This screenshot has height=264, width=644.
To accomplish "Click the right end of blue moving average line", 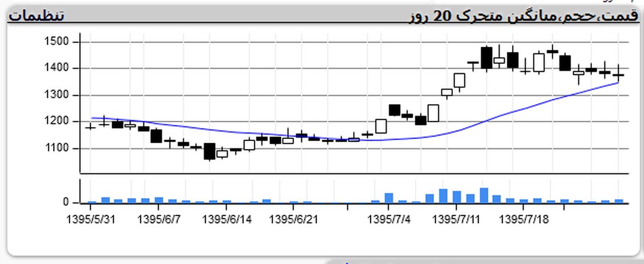I will 617,83.
